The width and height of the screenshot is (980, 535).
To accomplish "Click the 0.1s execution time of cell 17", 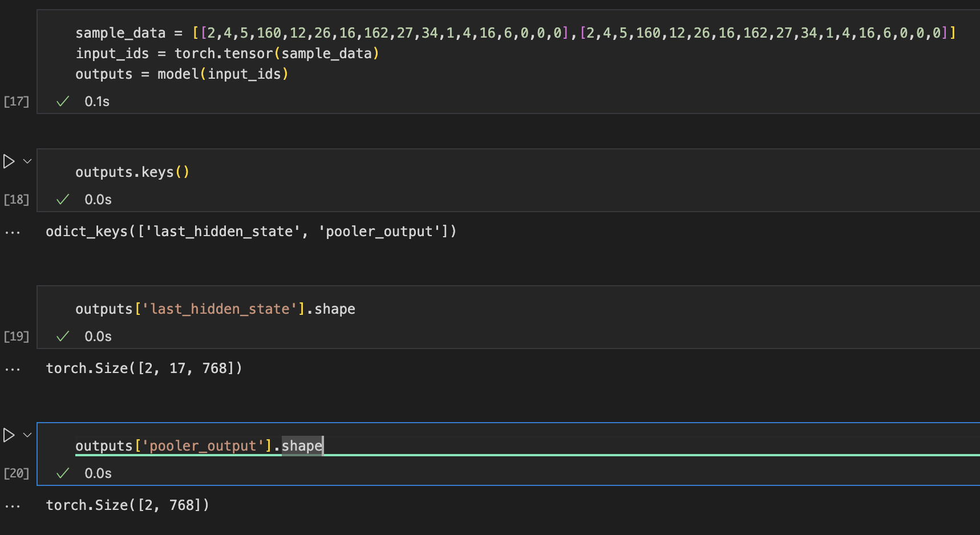I will [97, 101].
